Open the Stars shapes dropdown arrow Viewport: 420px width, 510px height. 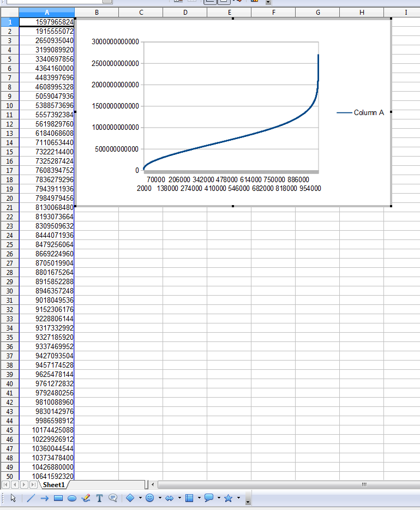point(238,497)
